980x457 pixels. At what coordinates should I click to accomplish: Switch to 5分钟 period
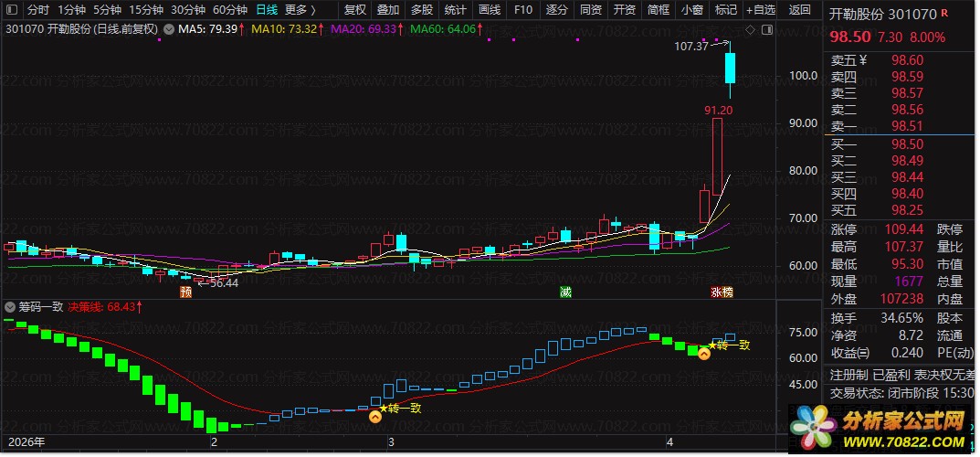click(108, 10)
